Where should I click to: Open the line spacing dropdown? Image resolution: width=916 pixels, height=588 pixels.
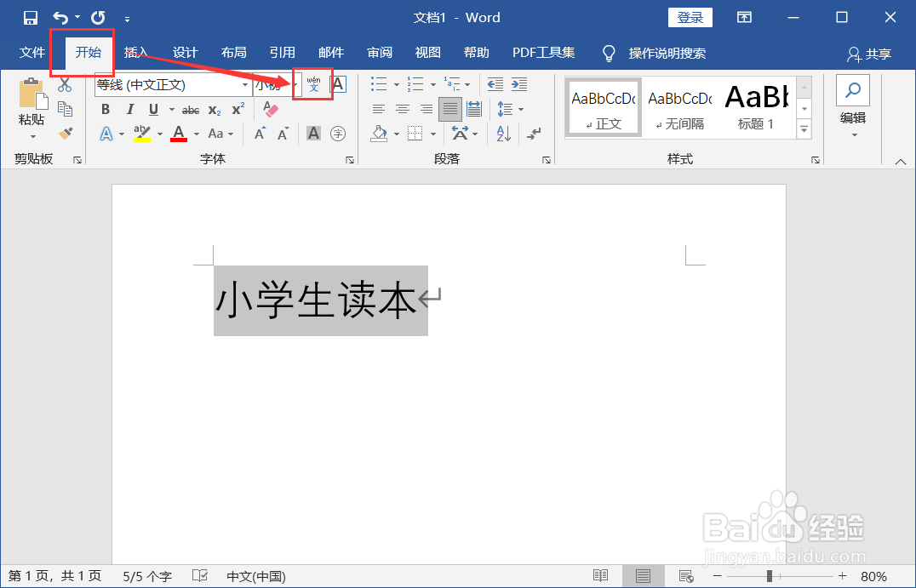point(509,109)
